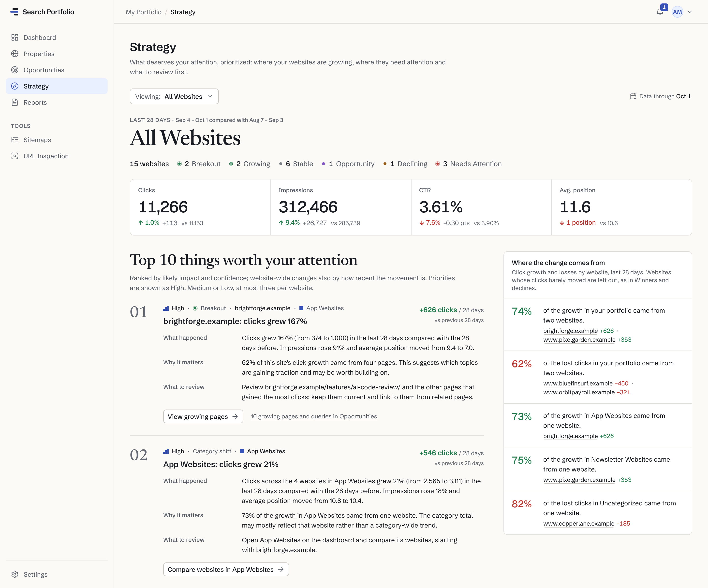The width and height of the screenshot is (708, 588).
Task: Click the 1 Opportunity status filter
Action: (348, 164)
